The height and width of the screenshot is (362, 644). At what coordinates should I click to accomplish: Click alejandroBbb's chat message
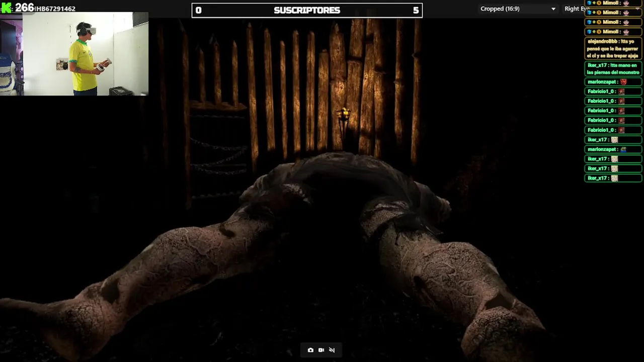(613, 49)
